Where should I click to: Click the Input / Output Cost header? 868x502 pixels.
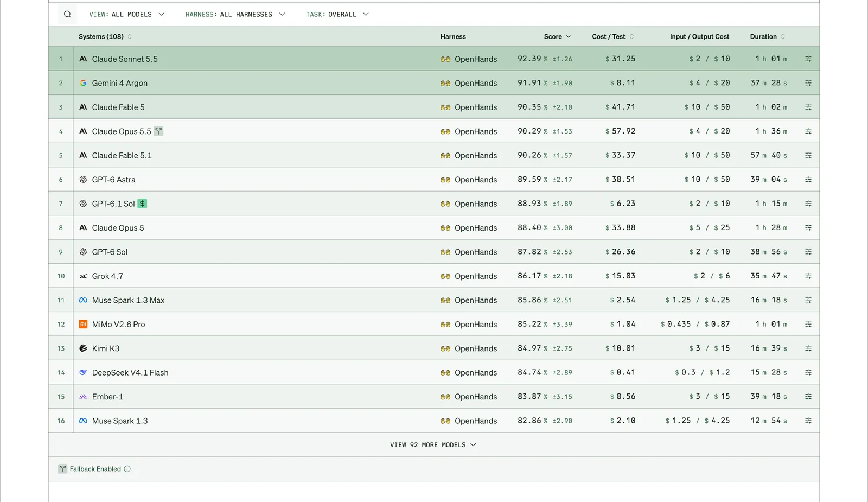point(699,37)
